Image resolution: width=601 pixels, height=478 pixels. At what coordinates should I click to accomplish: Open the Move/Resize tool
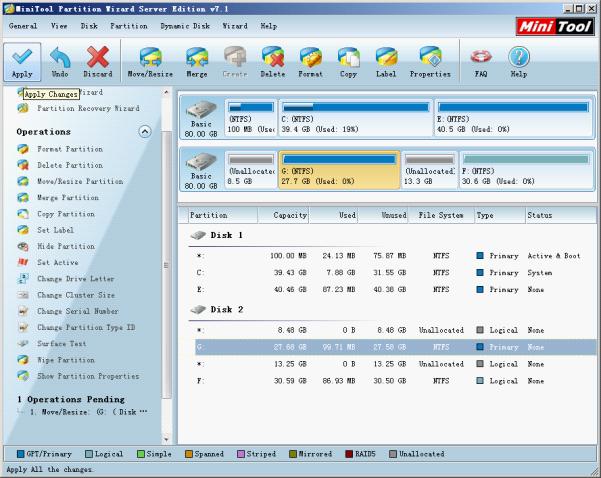pos(150,62)
